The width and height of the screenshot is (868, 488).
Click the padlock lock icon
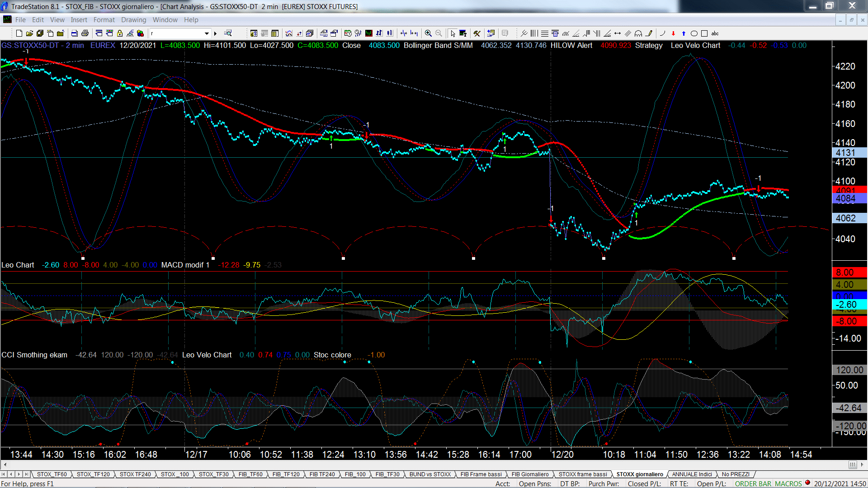[120, 33]
